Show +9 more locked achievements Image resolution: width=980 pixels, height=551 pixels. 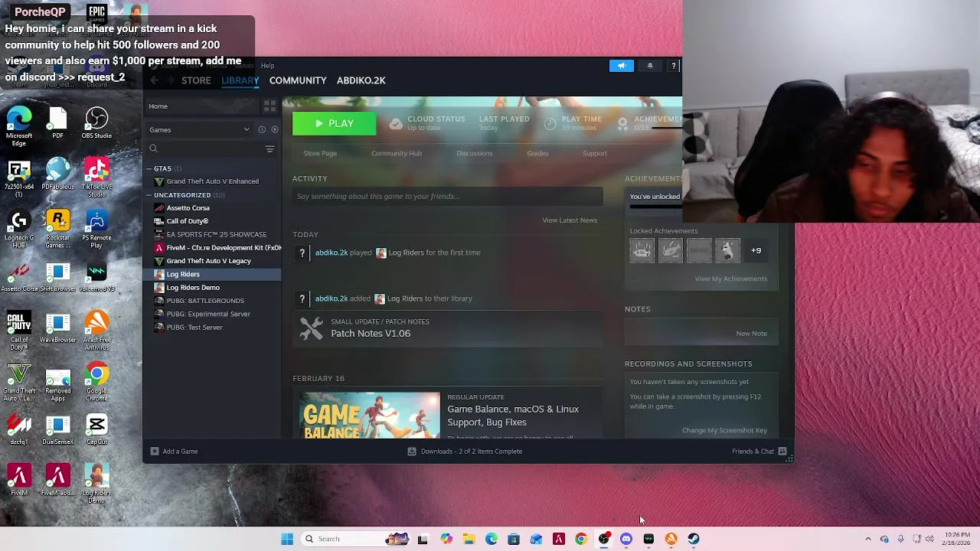click(756, 250)
